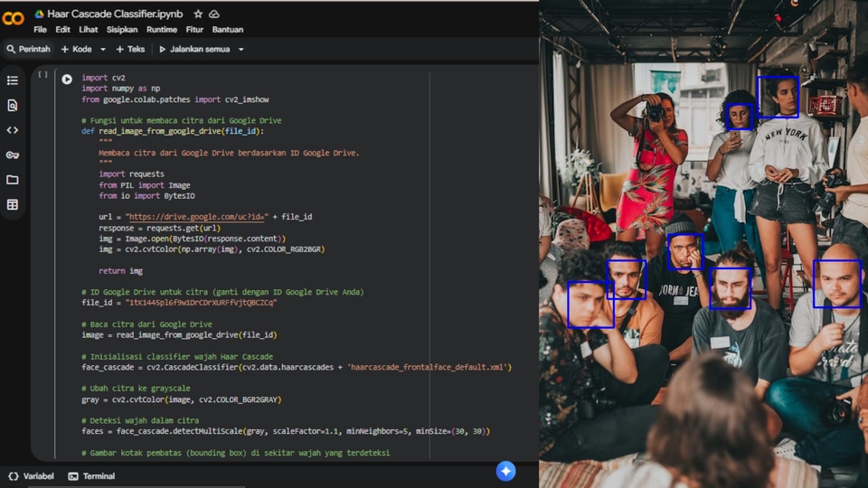Open the Files folder panel
The image size is (868, 488).
coord(13,180)
